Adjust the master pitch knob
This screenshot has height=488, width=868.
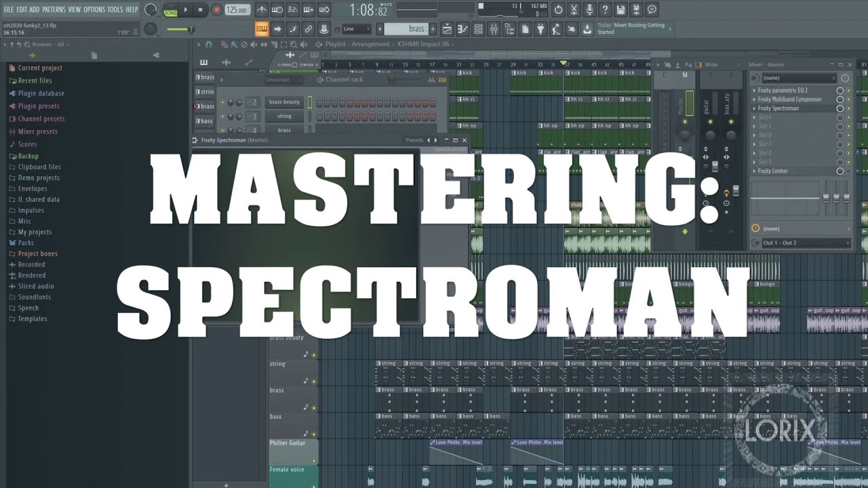[x=150, y=29]
